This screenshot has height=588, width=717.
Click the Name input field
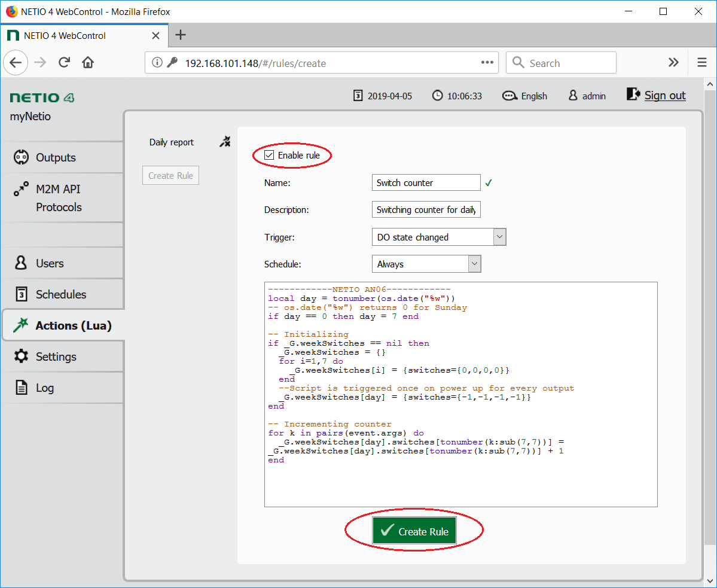coord(426,182)
